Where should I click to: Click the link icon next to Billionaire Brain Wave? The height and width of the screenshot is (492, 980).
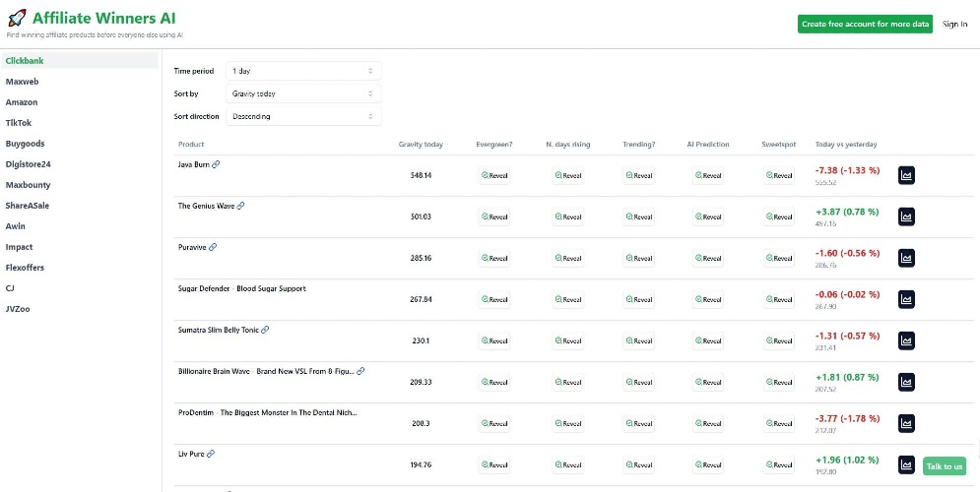point(360,371)
